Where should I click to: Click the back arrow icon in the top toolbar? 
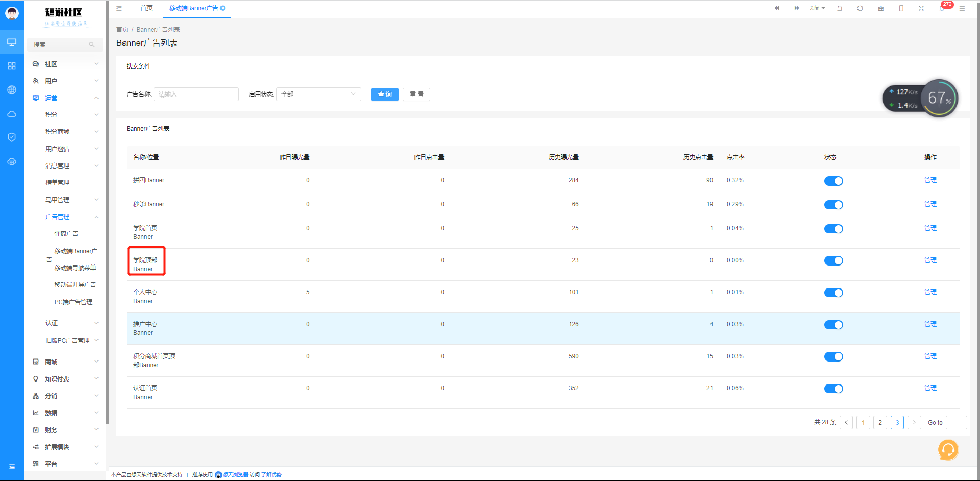(x=840, y=8)
